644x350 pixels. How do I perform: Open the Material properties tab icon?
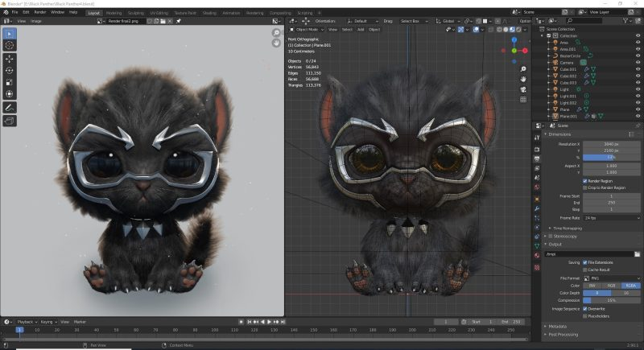pyautogui.click(x=537, y=255)
